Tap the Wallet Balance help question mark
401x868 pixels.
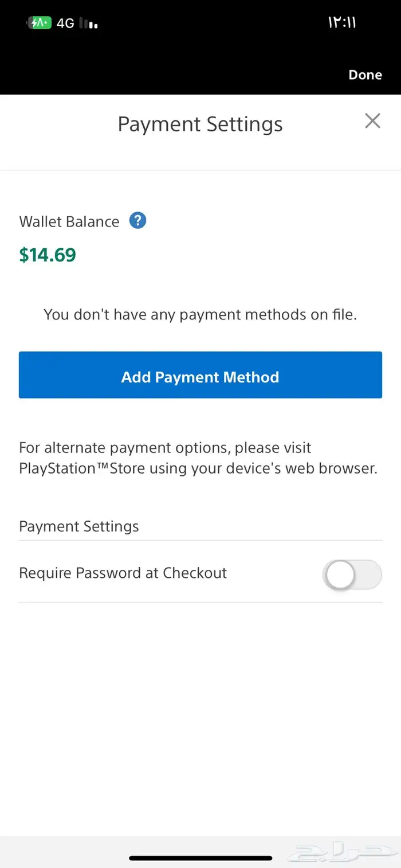tap(137, 221)
